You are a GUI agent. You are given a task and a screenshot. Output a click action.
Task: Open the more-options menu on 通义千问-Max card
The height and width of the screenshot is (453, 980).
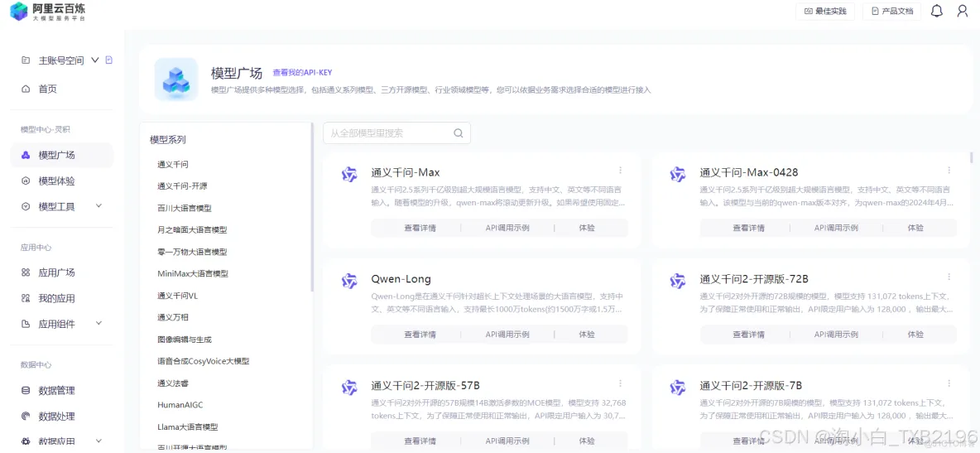coord(620,171)
